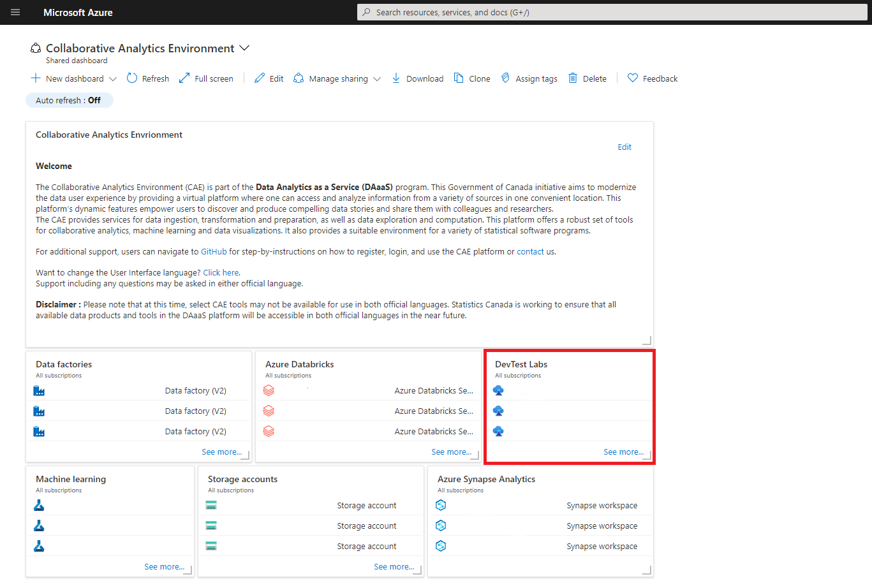Click the first 'Data factory (V2)' type text
Screen dimensions: 872x588
click(195, 390)
